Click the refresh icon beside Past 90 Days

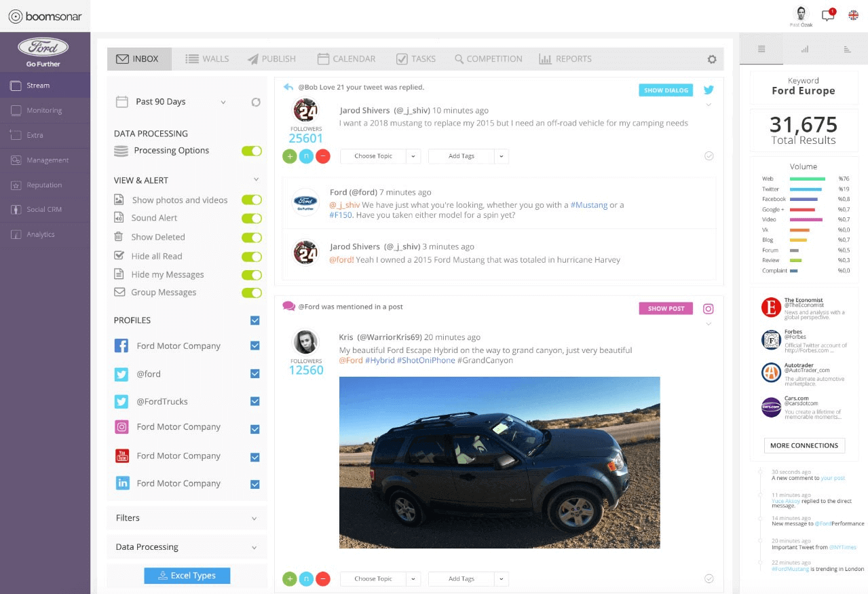[256, 102]
